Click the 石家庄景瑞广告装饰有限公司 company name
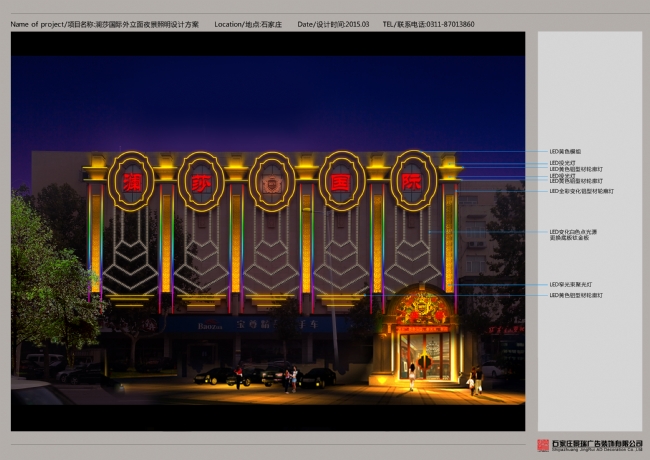 coord(597,444)
